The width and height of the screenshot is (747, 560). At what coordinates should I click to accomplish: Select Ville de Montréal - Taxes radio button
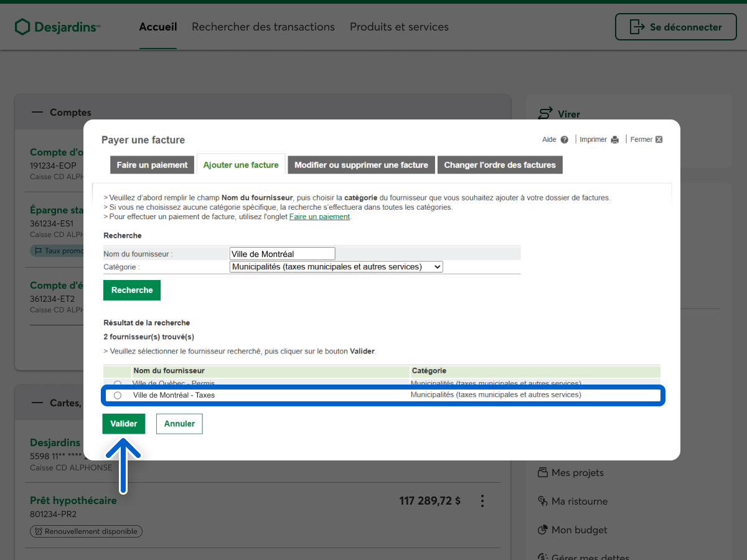pyautogui.click(x=118, y=395)
